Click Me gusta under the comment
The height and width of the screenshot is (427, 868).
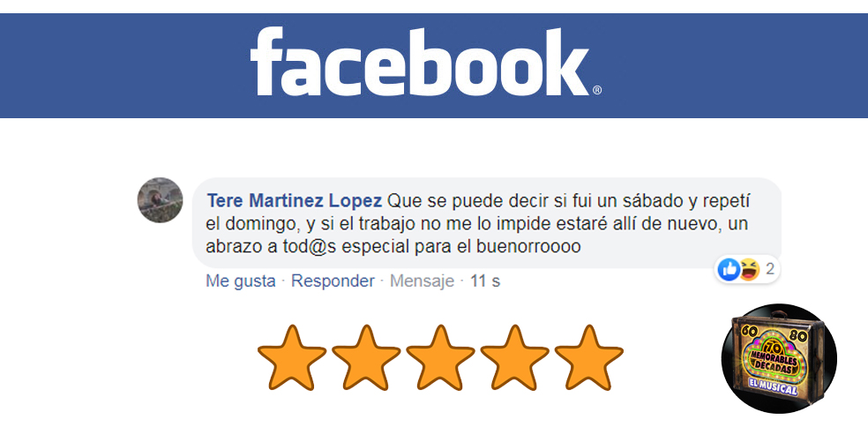[x=241, y=281]
